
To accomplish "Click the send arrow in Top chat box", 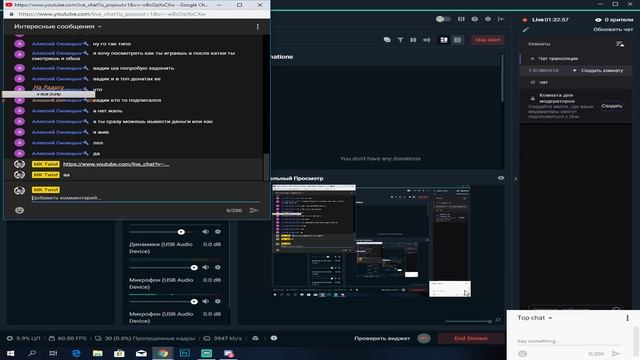I will pos(616,353).
